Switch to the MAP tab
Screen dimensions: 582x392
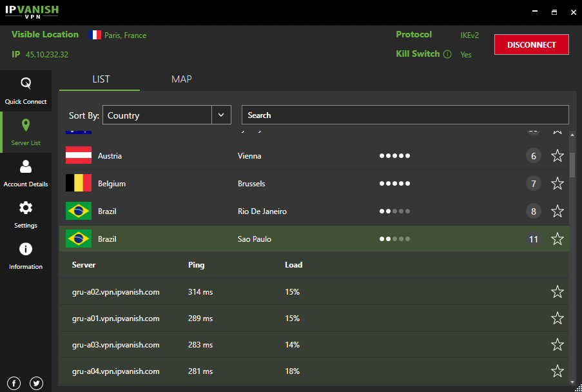182,79
